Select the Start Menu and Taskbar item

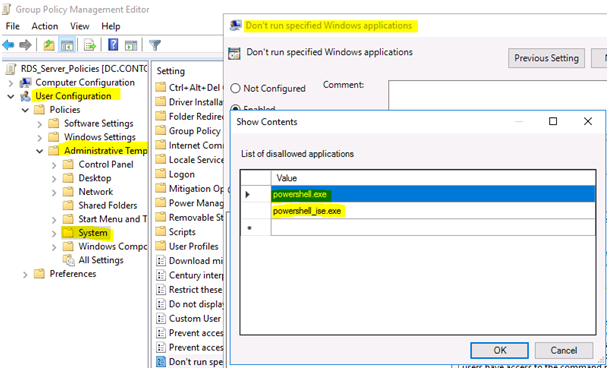pyautogui.click(x=112, y=219)
